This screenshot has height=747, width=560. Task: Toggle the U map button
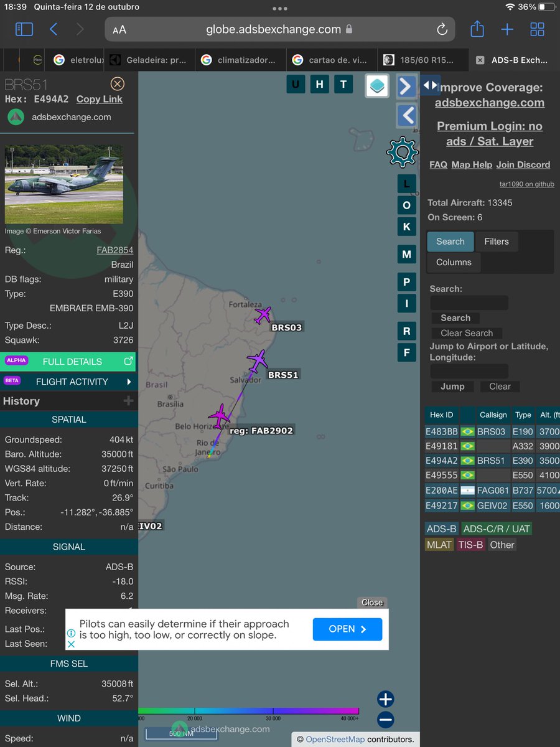tap(296, 84)
